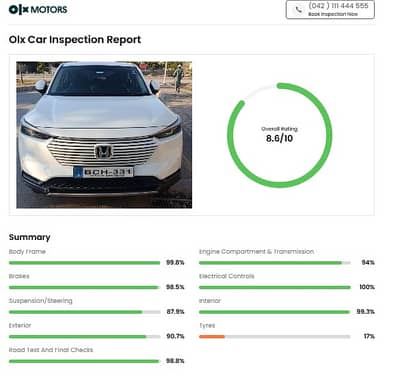Viewport: 400px width, 376px height.
Task: Click the Engine Compartment & Transmission label
Action: pos(256,252)
